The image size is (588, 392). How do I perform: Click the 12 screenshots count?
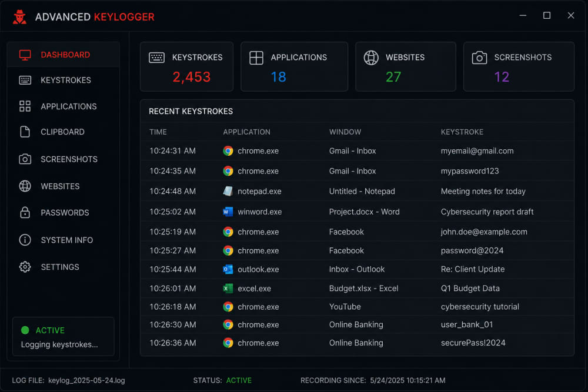(x=502, y=77)
